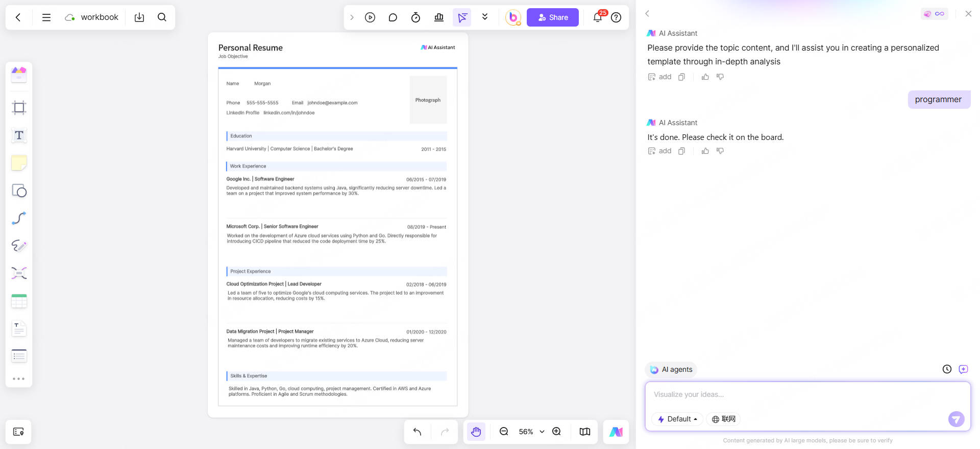
Task: Add first AI response to board
Action: point(659,77)
